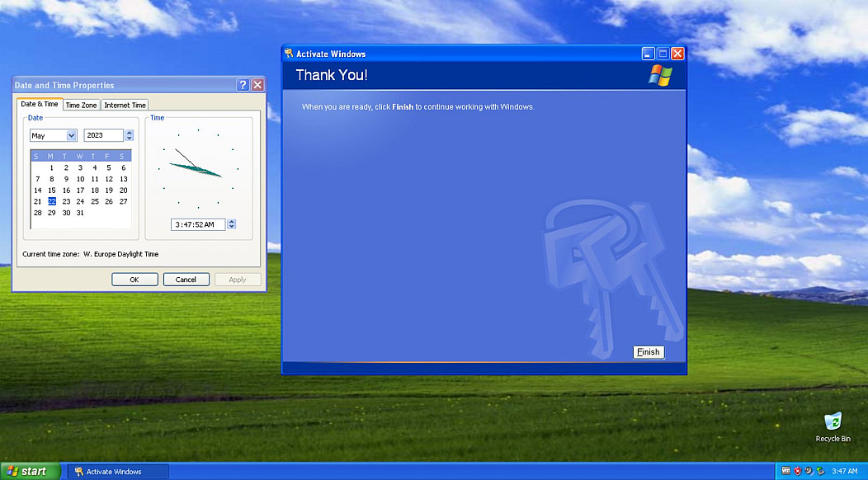Viewport: 868px width, 480px height.
Task: Pick day 31 on the May calendar
Action: pyautogui.click(x=80, y=212)
